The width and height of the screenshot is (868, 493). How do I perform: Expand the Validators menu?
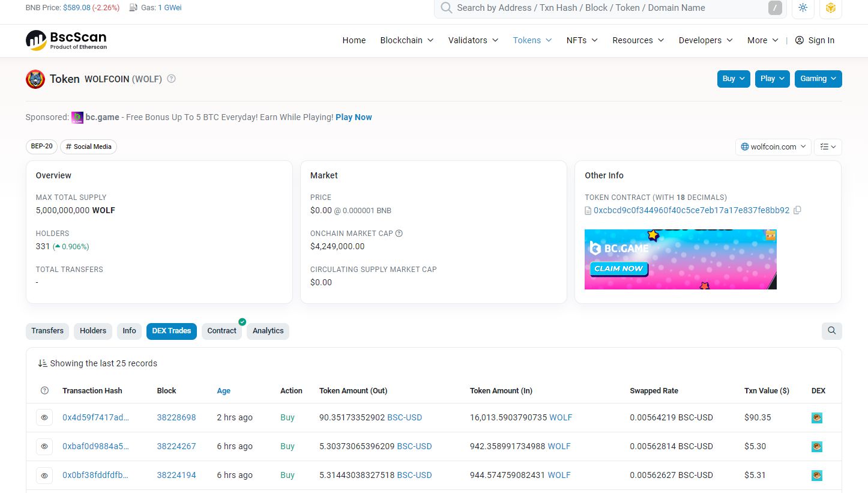[473, 40]
